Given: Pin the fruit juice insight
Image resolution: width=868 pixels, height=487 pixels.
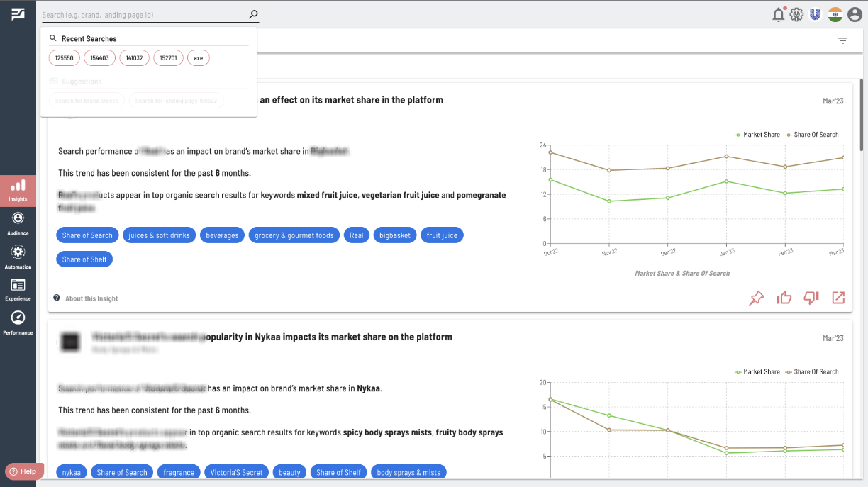Looking at the screenshot, I should (757, 298).
